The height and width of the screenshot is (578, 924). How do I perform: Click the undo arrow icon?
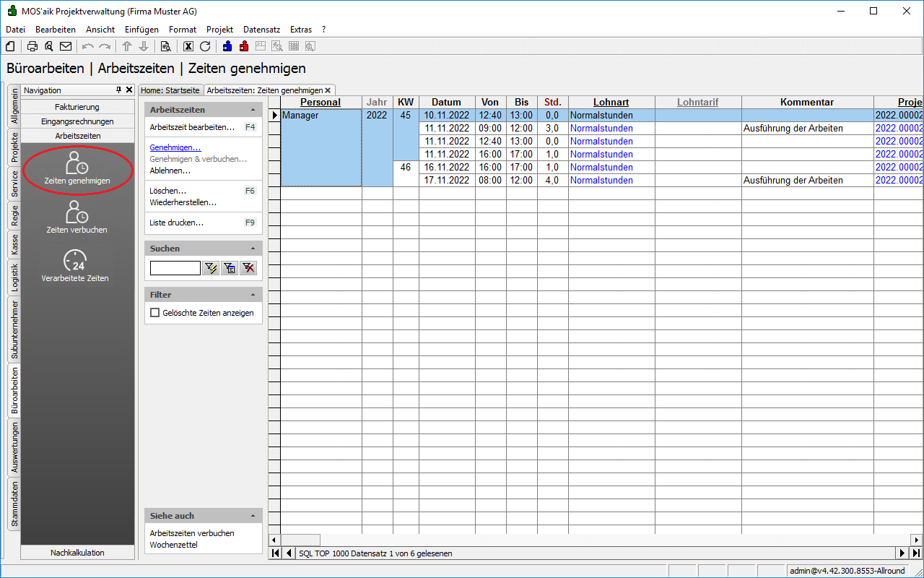[88, 46]
